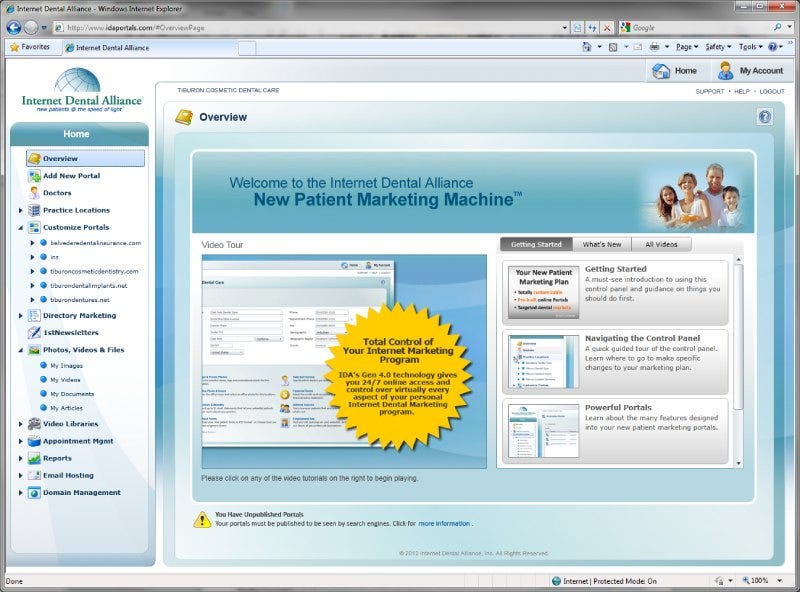The width and height of the screenshot is (800, 592).
Task: Open the 100% zoom level control
Action: pos(760,581)
